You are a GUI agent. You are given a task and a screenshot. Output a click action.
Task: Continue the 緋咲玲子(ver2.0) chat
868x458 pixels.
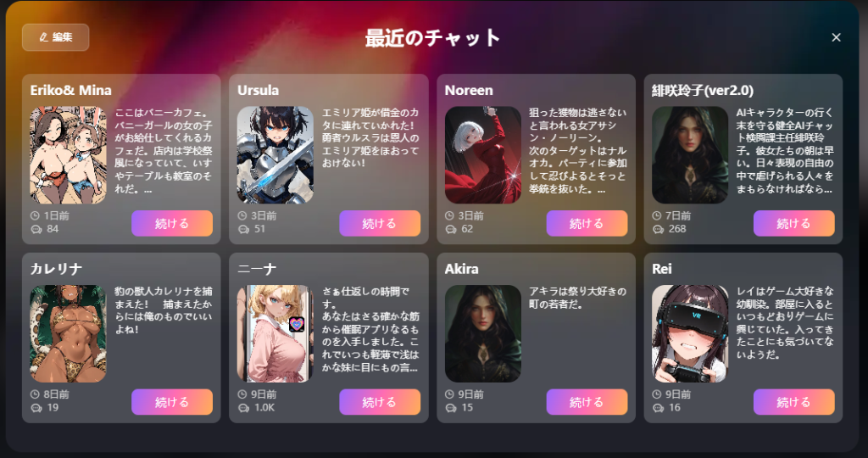[793, 223]
